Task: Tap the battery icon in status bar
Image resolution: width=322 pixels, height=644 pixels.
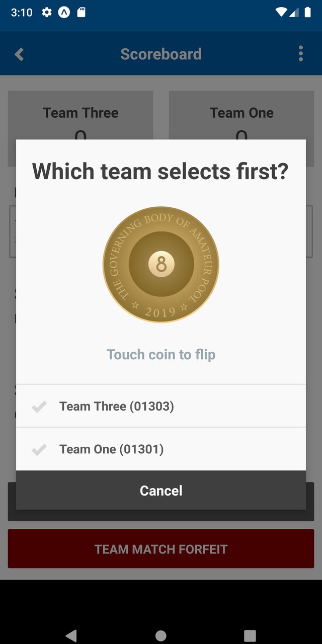Action: [307, 13]
